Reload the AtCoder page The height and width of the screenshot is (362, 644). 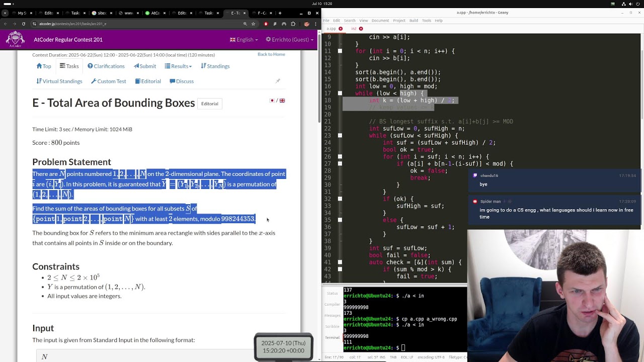tap(24, 24)
